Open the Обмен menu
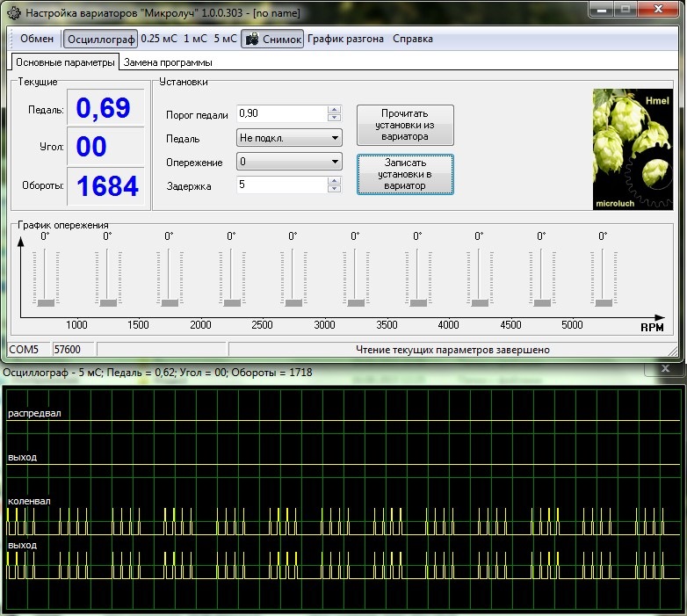This screenshot has height=616, width=687. (37, 39)
